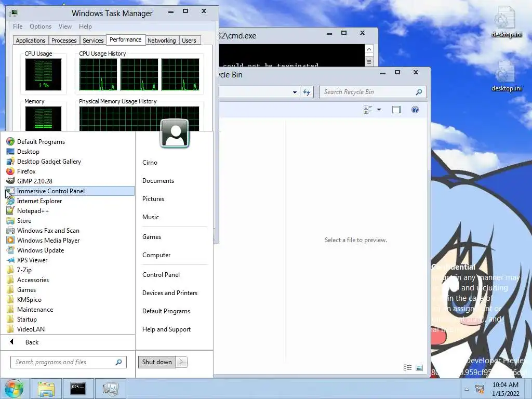Open Default Programs icon in programs list
532x399 pixels.
coord(10,141)
